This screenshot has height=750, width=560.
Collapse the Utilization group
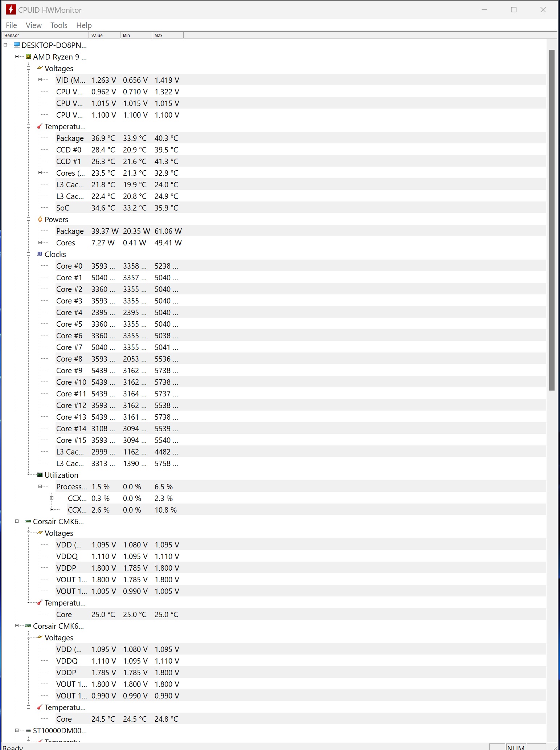click(x=29, y=475)
